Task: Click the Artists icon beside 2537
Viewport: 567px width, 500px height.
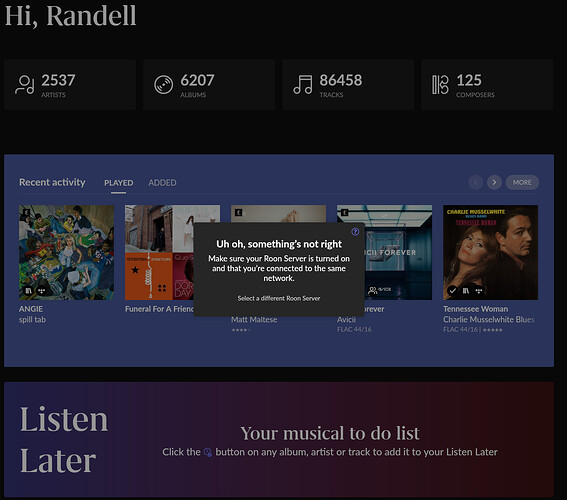Action: [25, 85]
